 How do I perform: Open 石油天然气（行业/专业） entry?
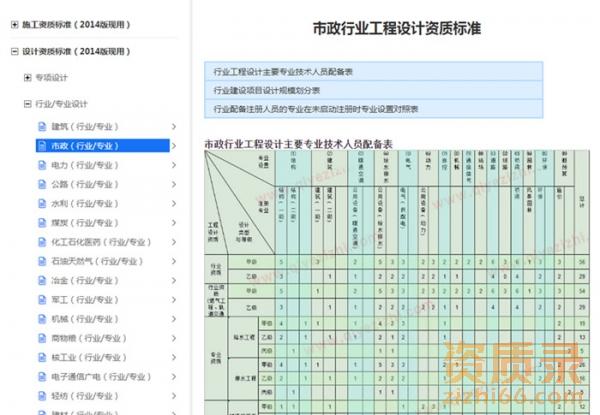click(98, 262)
